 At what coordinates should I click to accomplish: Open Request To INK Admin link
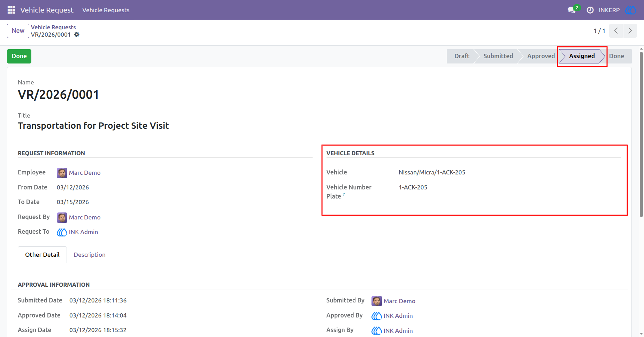coord(83,232)
